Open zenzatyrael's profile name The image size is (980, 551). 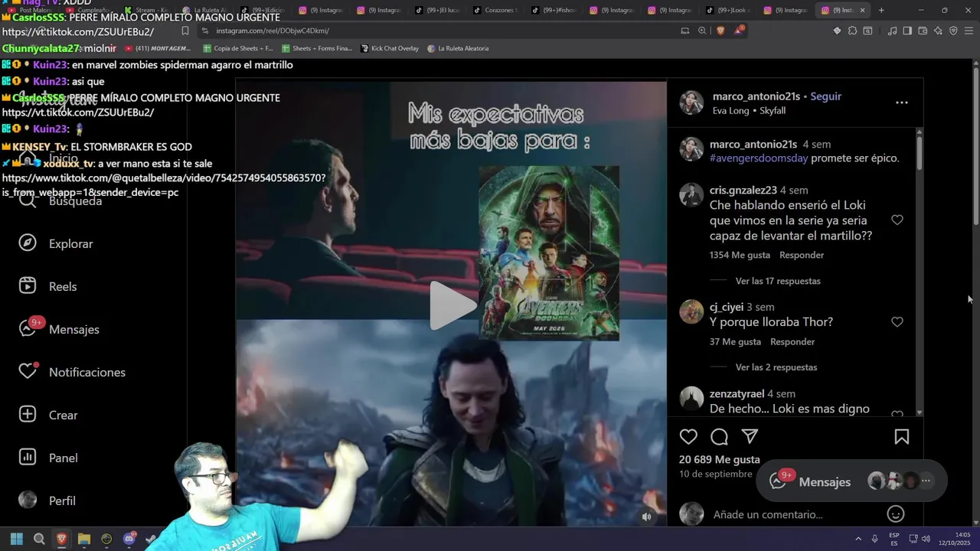737,393
